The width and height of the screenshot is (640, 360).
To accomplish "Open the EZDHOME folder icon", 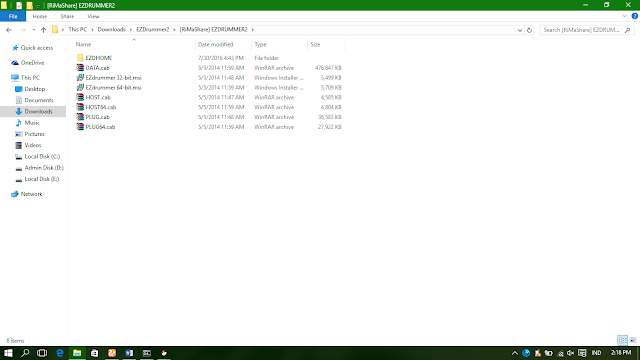I will 80,58.
